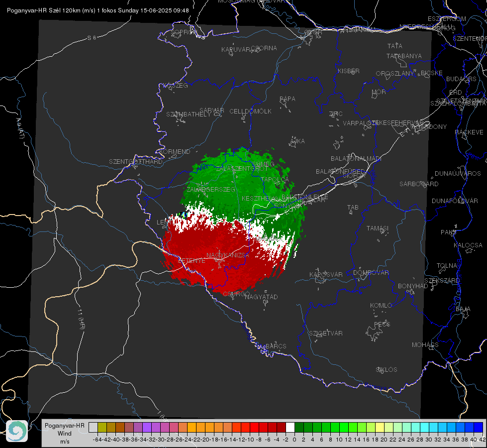Click the SZENTGOTTHARD town label
Screen dimensions: 487x448
click(136, 162)
